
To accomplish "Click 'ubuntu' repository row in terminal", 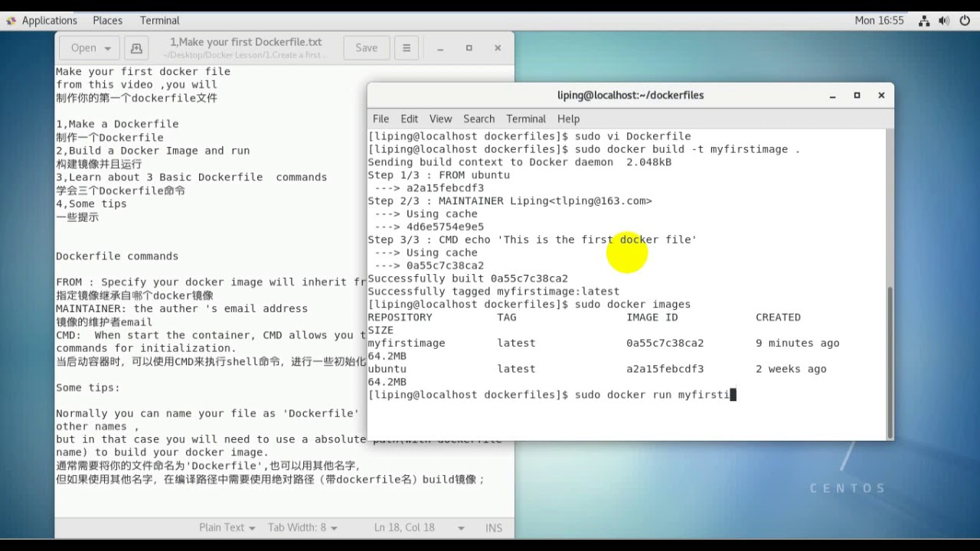I will coord(387,369).
